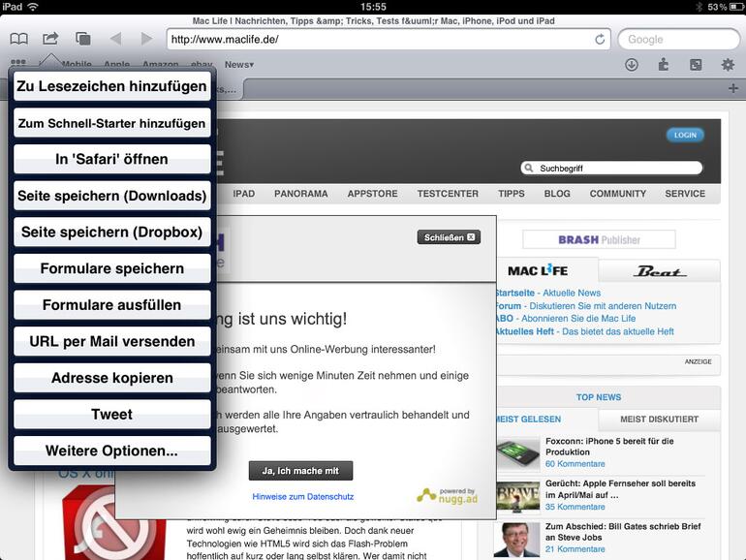746x560 pixels.
Task: Open the Foxconn iPhone 5 article
Action: (609, 447)
